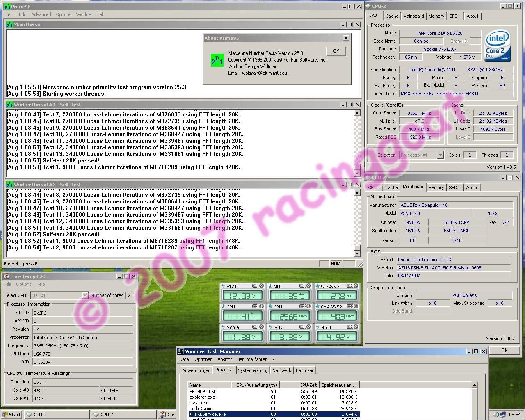Open settings icon on CHASSIS2 fan widget
Viewport: 525px width, 420px height.
[349, 306]
